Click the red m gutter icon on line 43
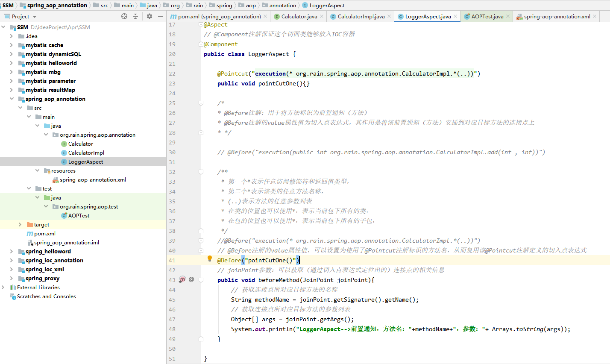 182,279
